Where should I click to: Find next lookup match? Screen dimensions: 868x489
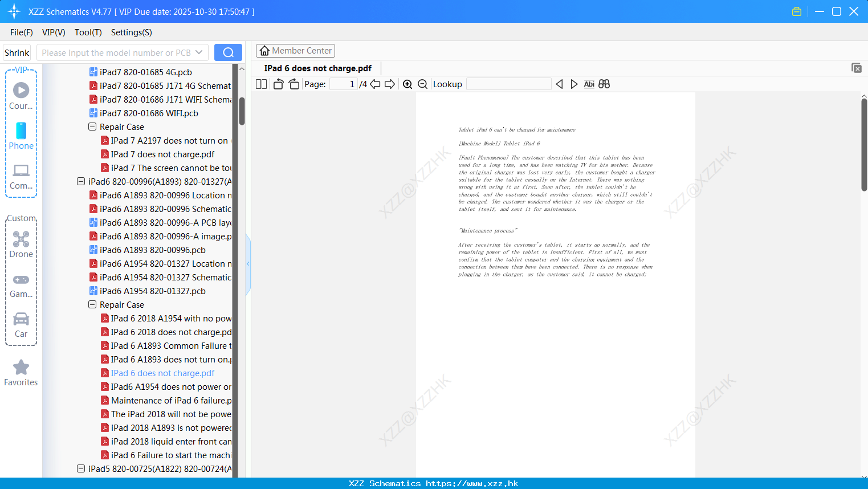(574, 84)
